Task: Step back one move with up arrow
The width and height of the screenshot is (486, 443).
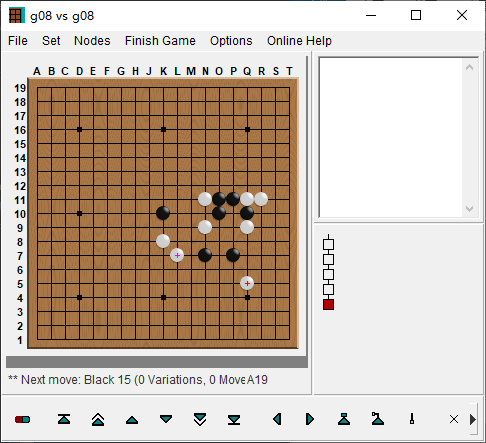Action: tap(132, 420)
